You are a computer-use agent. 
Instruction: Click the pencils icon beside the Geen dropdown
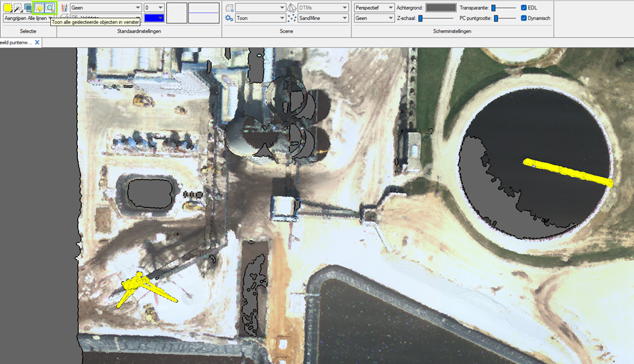(64, 7)
